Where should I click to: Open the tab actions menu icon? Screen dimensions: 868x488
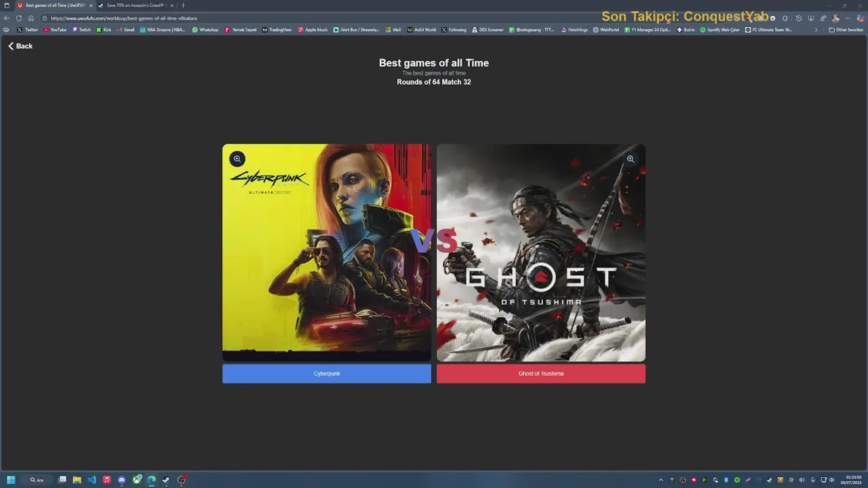click(7, 5)
